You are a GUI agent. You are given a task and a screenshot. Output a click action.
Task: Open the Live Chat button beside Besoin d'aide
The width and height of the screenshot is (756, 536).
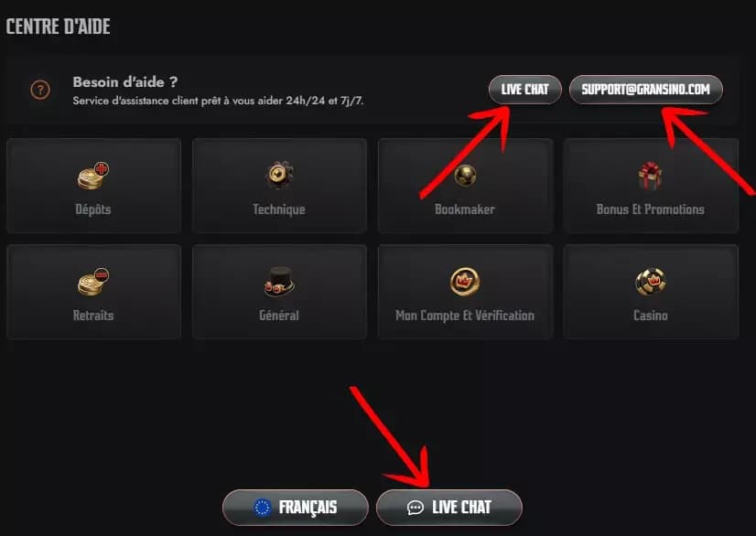(525, 90)
